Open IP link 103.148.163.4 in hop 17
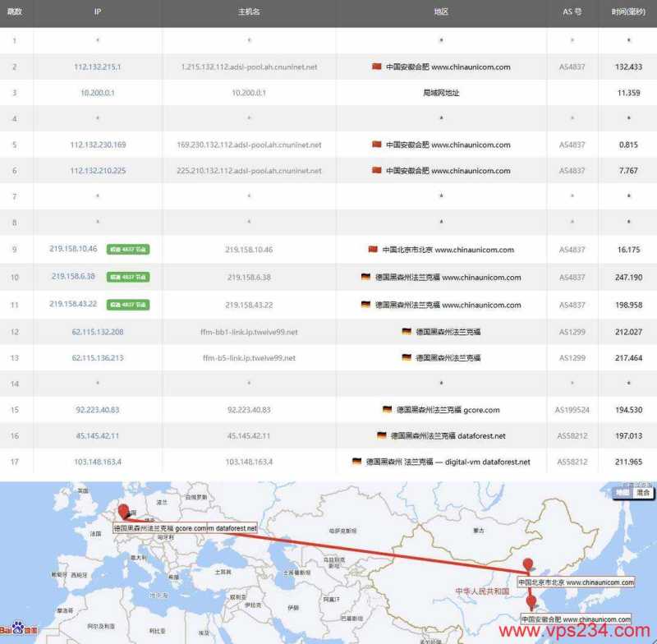The image size is (657, 644). coord(97,462)
